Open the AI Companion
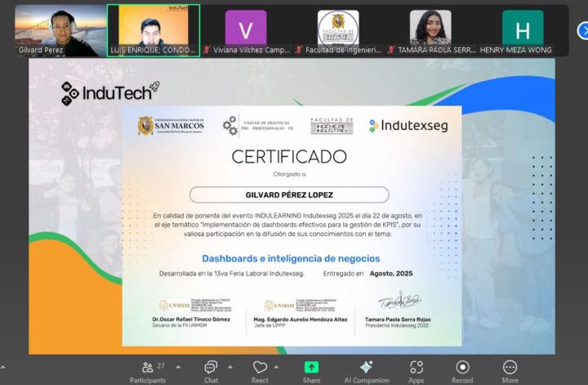 [367, 372]
